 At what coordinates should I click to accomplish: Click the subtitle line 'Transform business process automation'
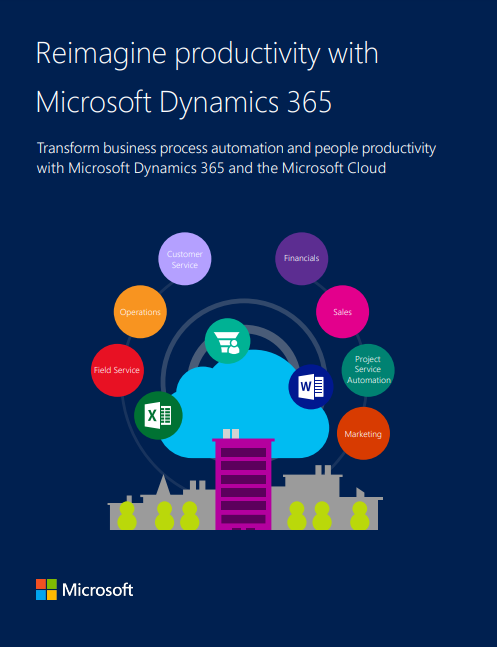[x=236, y=148]
